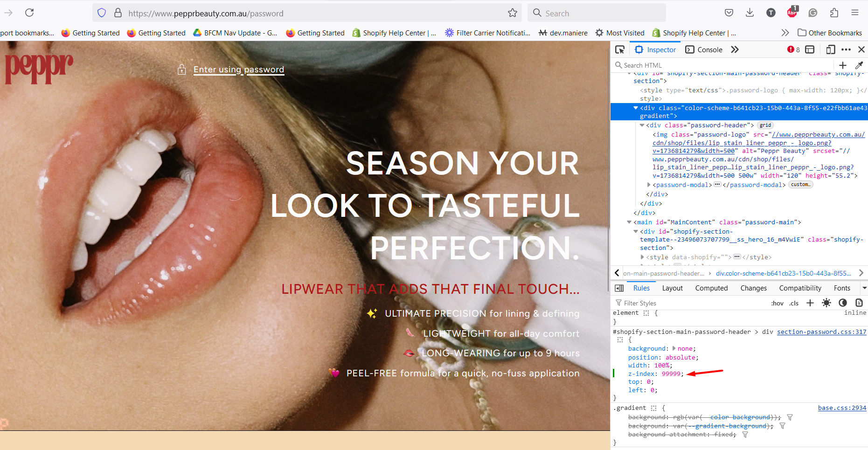Show more bookmarks via the toolbar double chevron
Image resolution: width=868 pixels, height=450 pixels.
pyautogui.click(x=785, y=33)
